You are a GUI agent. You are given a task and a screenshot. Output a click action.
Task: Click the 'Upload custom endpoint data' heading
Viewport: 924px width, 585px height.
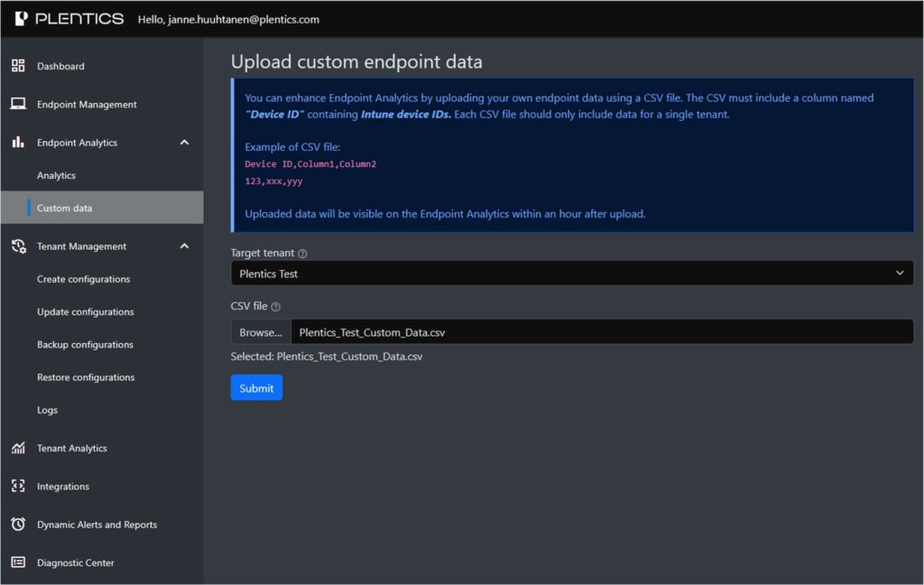[356, 62]
